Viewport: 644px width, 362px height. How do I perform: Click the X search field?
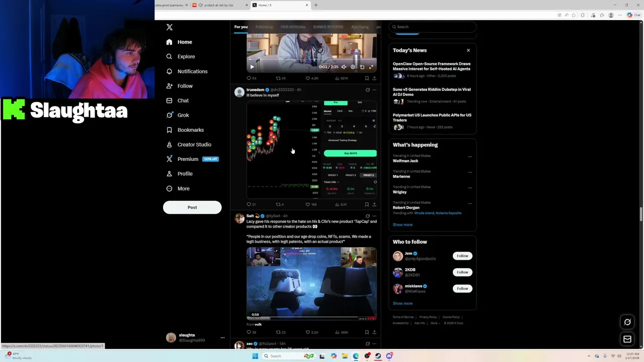pyautogui.click(x=433, y=27)
